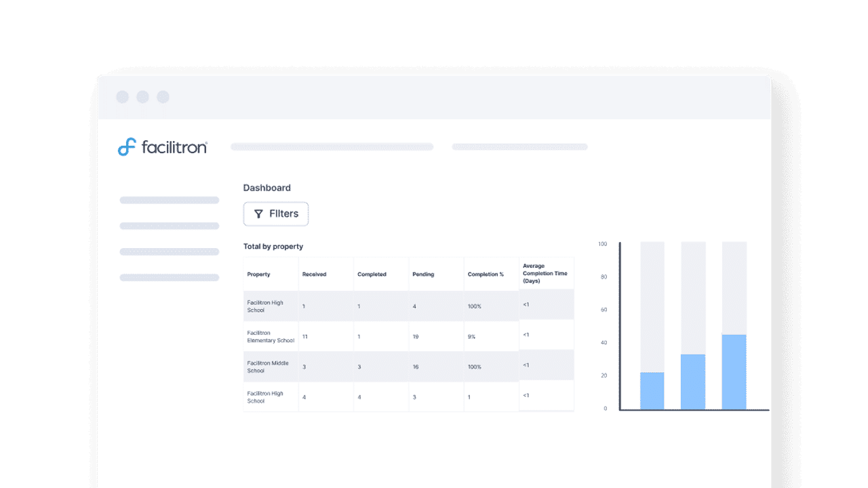Click the 9% completion value
The image size is (868, 488).
(x=471, y=337)
